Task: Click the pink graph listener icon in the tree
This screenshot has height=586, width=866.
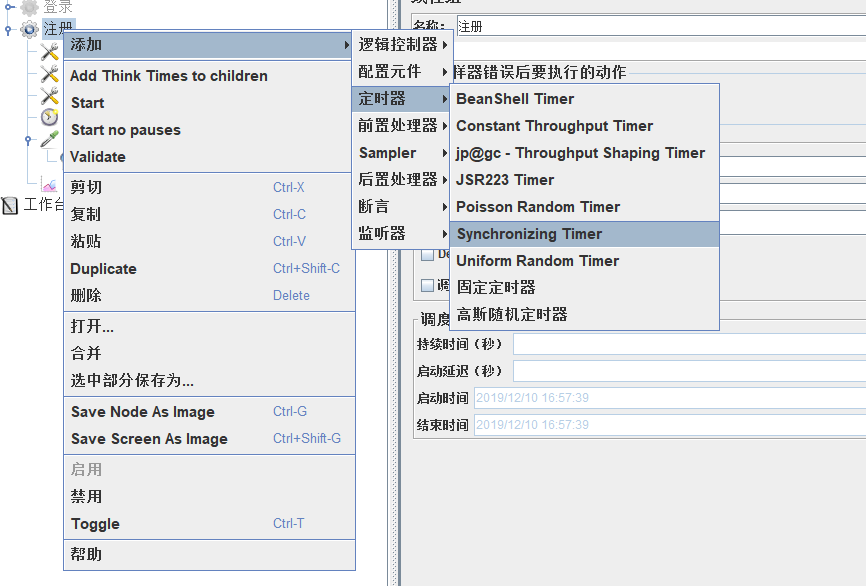Action: [49, 184]
